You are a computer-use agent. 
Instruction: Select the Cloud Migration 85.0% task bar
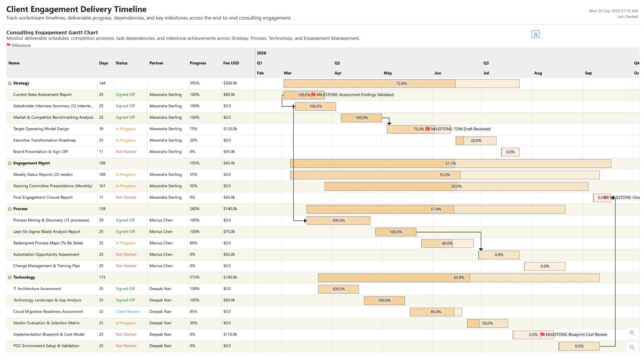point(436,312)
